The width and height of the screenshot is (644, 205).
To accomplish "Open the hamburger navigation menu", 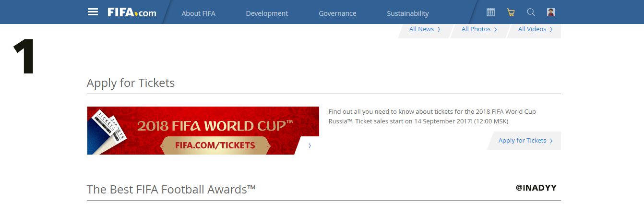I will [x=93, y=12].
